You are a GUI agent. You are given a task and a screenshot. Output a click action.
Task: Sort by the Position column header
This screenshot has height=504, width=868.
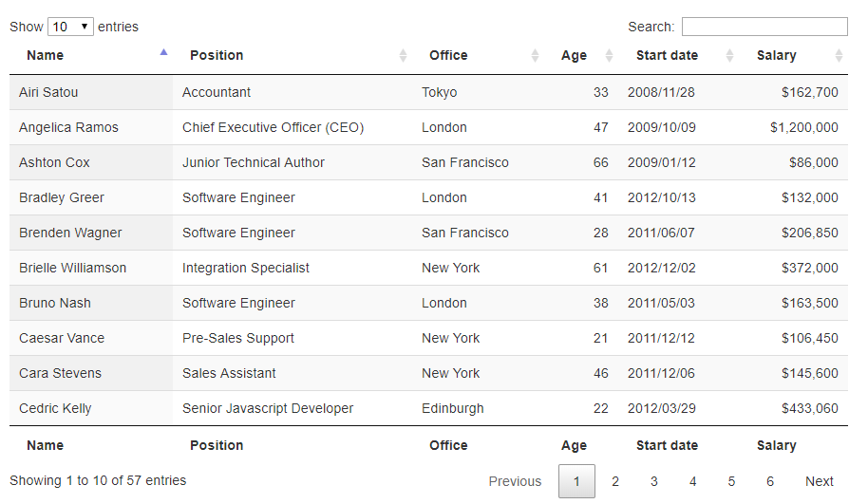pyautogui.click(x=217, y=55)
